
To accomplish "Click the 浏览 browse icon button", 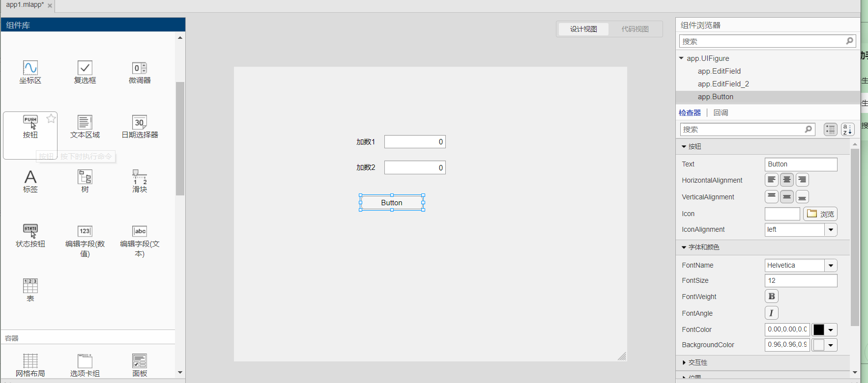I will 820,214.
